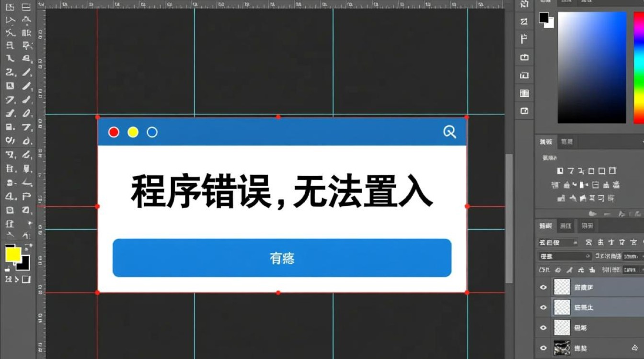
Task: Click the table-grid icon in the collapsed panel strip
Action: tap(524, 93)
